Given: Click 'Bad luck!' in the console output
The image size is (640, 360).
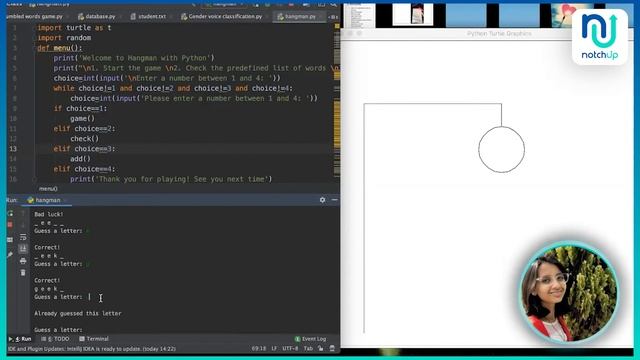Looking at the screenshot, I should tap(49, 214).
